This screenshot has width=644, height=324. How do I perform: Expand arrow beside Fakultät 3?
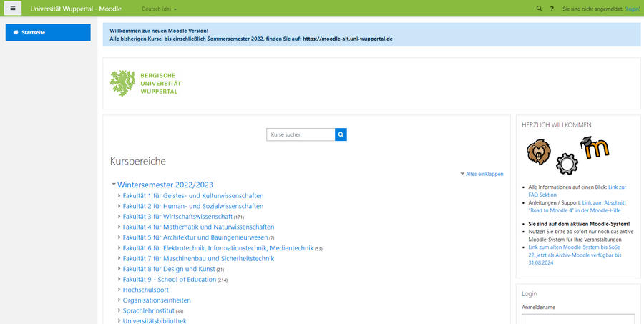[x=119, y=216]
